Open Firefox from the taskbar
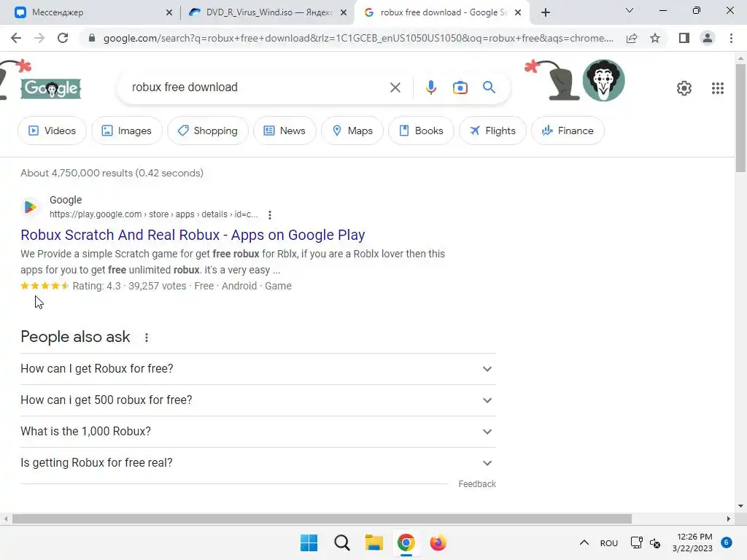Screen dimensions: 747x560 click(x=438, y=542)
